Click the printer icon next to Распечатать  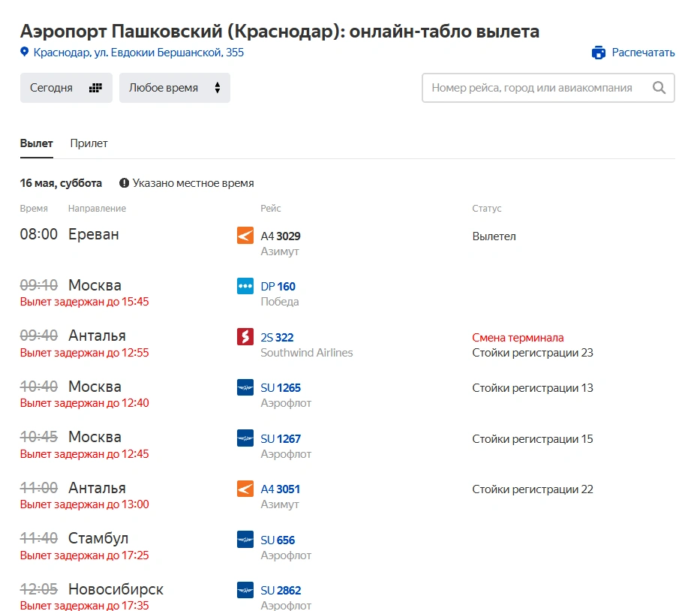point(599,53)
